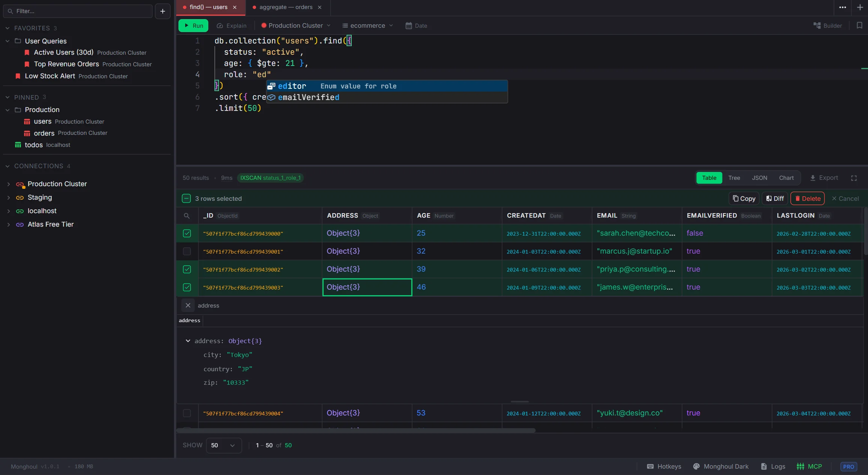Image resolution: width=868 pixels, height=475 pixels.
Task: Collapse the PINNED section
Action: 7,97
